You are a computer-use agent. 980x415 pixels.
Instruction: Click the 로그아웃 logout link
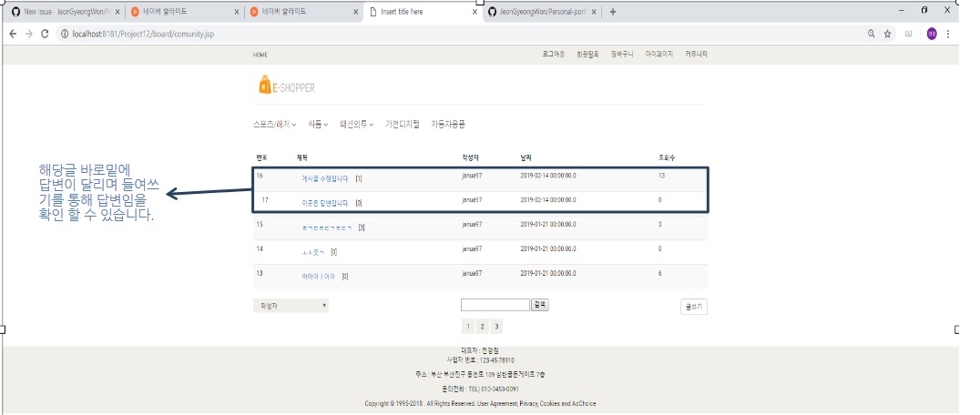pos(553,55)
